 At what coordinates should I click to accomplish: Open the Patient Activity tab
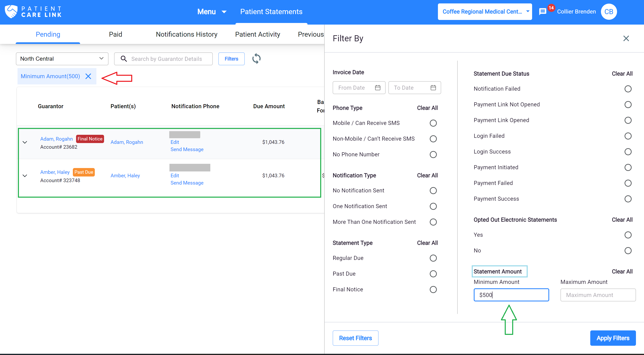pyautogui.click(x=258, y=34)
